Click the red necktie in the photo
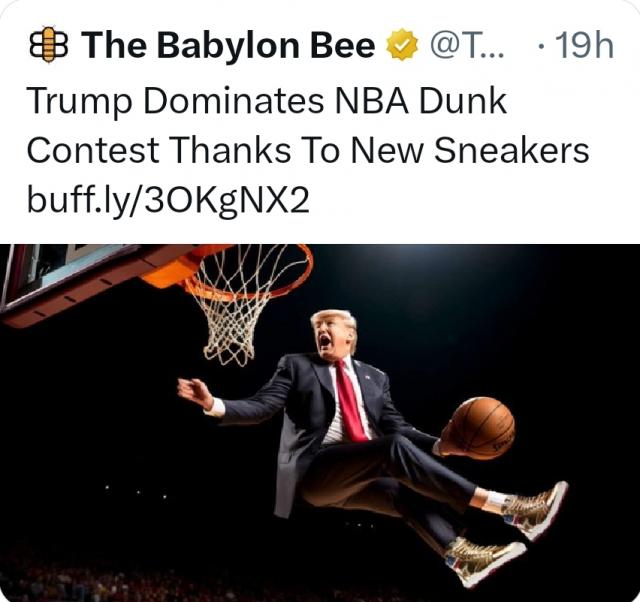 (350, 402)
